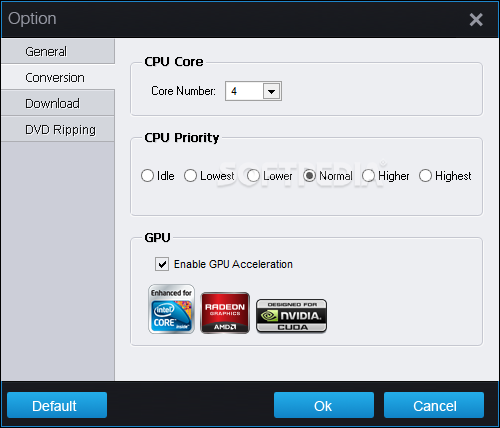The width and height of the screenshot is (500, 428).
Task: Switch to the Conversion tab
Action: [x=58, y=77]
